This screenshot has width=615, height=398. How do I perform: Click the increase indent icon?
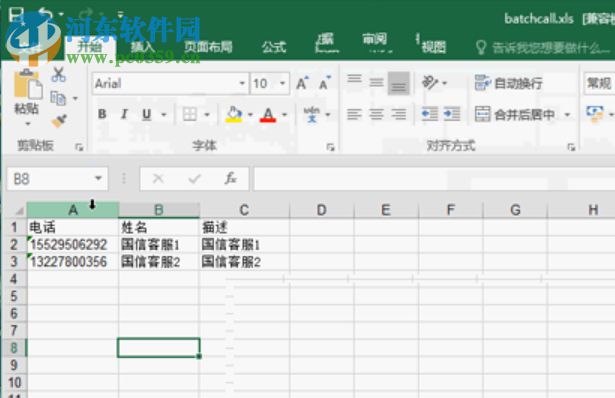pos(452,114)
